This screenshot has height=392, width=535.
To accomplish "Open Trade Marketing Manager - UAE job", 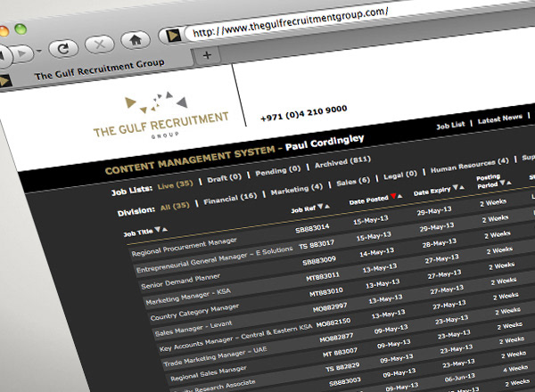I will pos(215,356).
